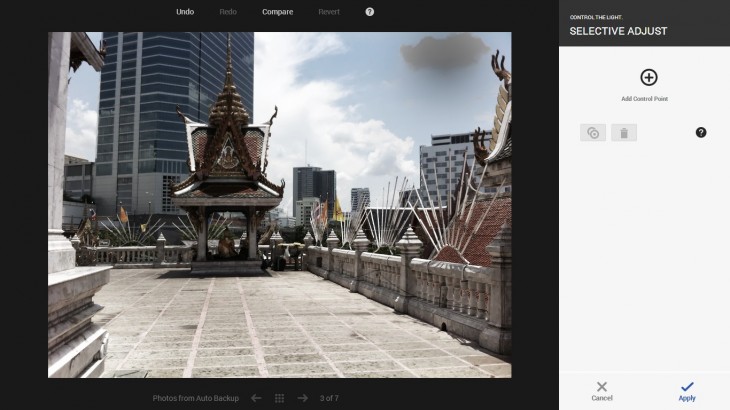The height and width of the screenshot is (410, 730).
Task: Click the duplicate control point icon
Action: (593, 133)
